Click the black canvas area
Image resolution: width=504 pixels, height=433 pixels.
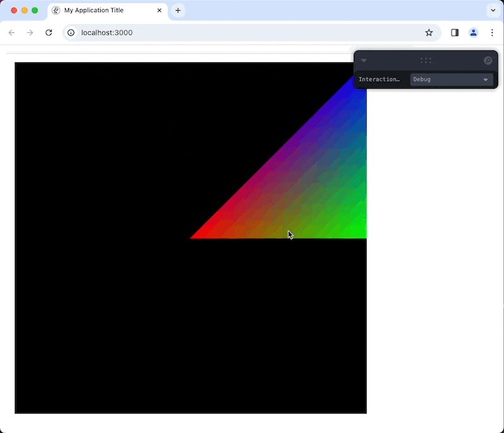pyautogui.click(x=126, y=315)
